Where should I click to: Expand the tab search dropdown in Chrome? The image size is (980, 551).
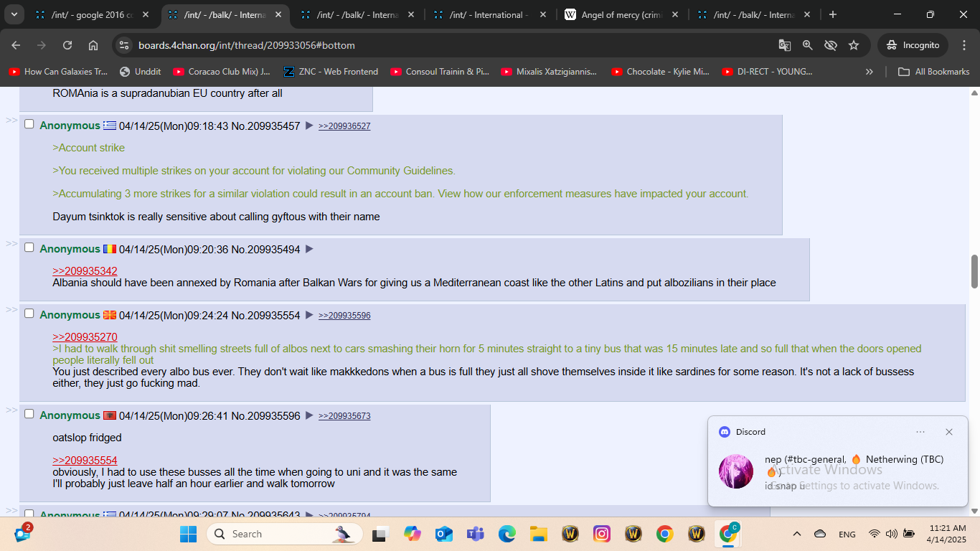[14, 14]
